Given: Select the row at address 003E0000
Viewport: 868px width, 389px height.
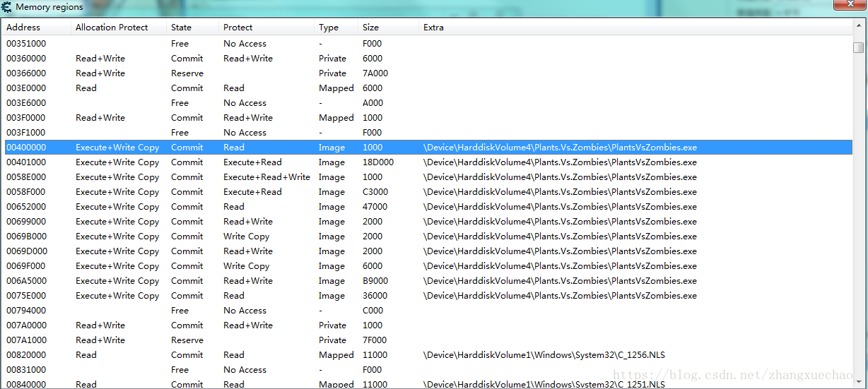Looking at the screenshot, I should tap(427, 88).
